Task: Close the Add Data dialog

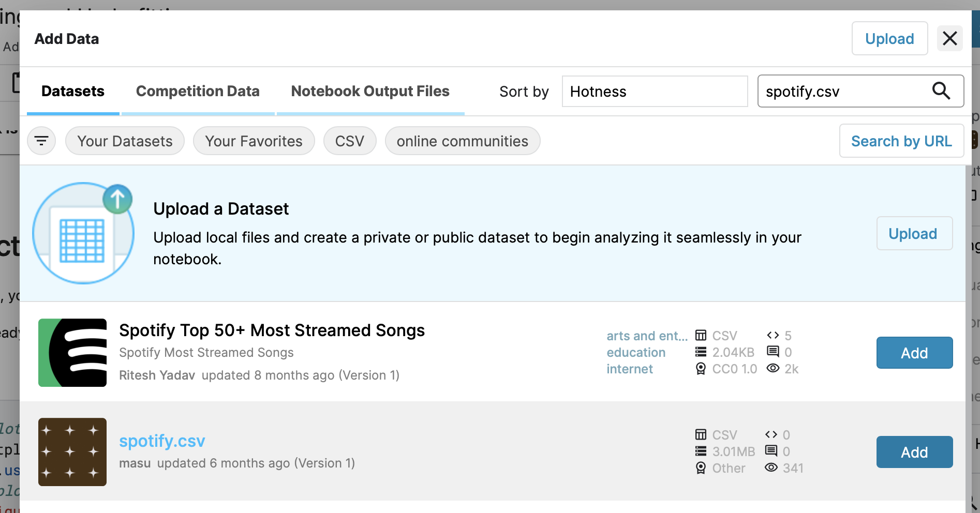Action: (949, 38)
